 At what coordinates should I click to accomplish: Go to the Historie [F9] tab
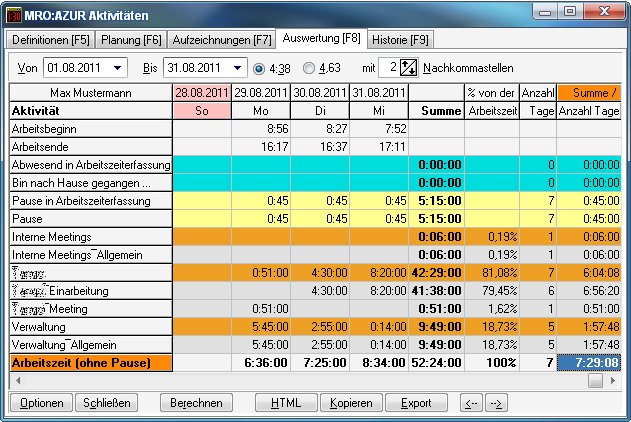(400, 40)
